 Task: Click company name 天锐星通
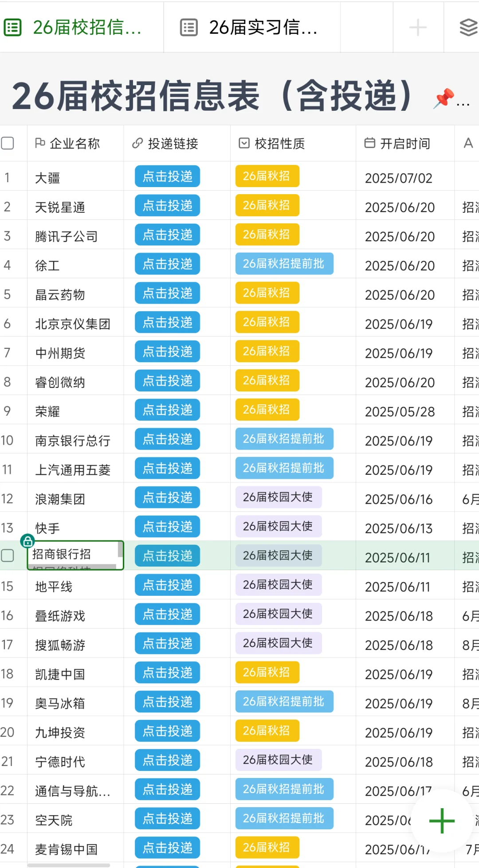click(x=60, y=207)
